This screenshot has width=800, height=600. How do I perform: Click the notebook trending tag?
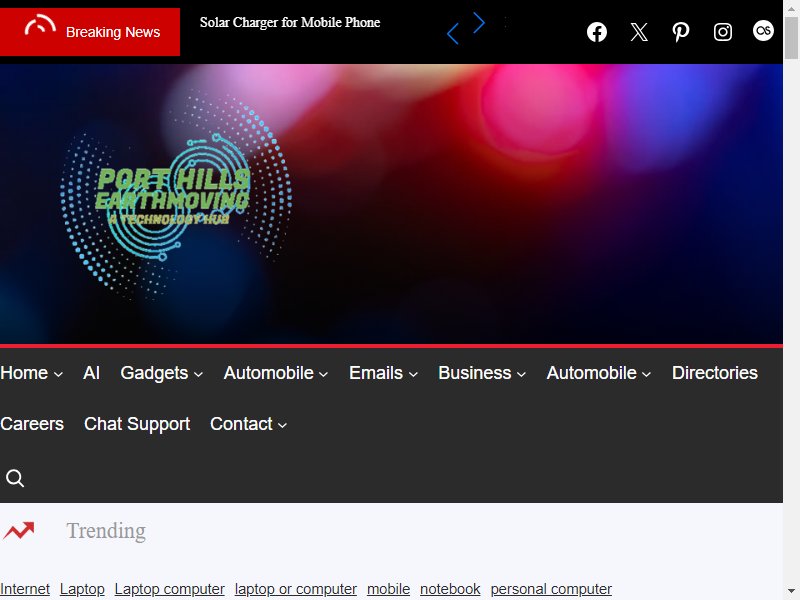(x=451, y=589)
